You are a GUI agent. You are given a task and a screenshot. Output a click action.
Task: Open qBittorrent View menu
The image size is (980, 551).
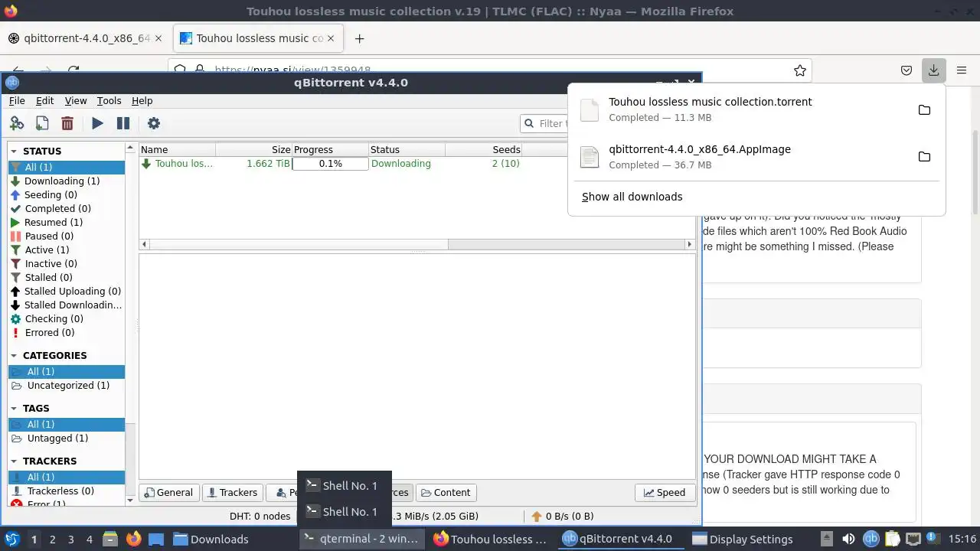[x=76, y=100]
